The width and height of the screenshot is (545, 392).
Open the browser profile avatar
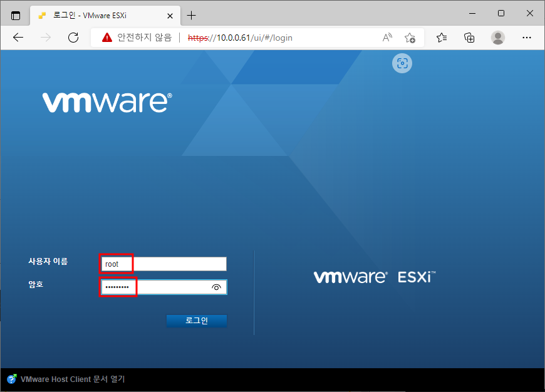(x=498, y=38)
